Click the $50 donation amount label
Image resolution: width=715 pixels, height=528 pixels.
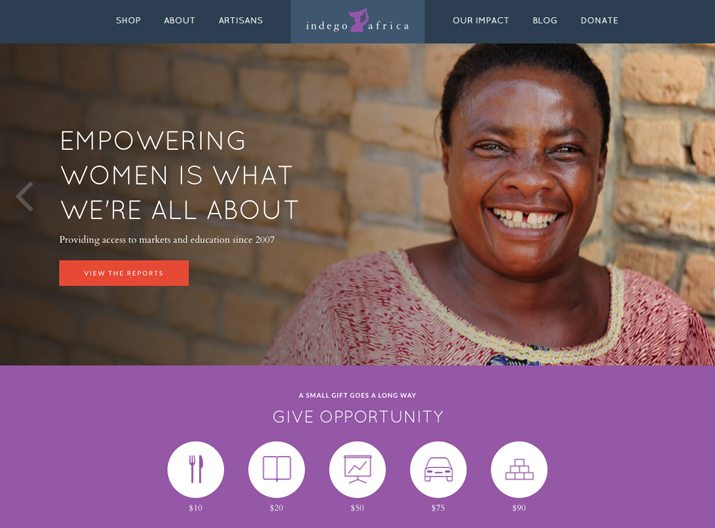pyautogui.click(x=358, y=508)
